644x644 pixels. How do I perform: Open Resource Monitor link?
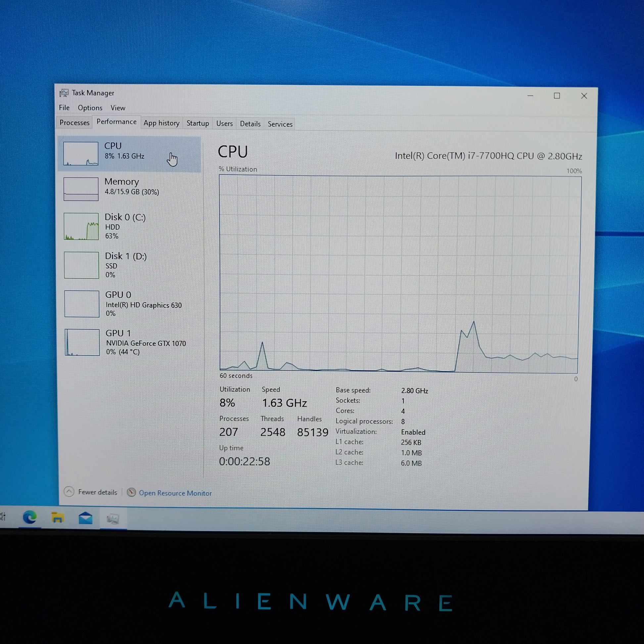[175, 493]
